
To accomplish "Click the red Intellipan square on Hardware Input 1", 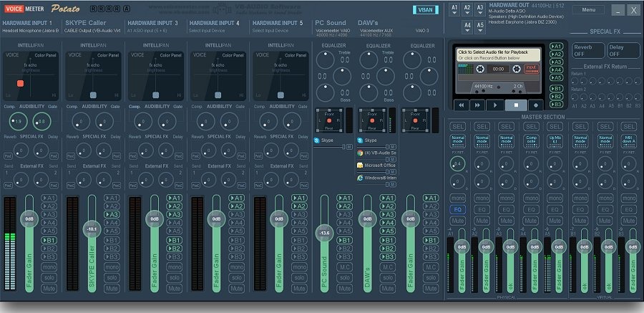I will tap(20, 84).
